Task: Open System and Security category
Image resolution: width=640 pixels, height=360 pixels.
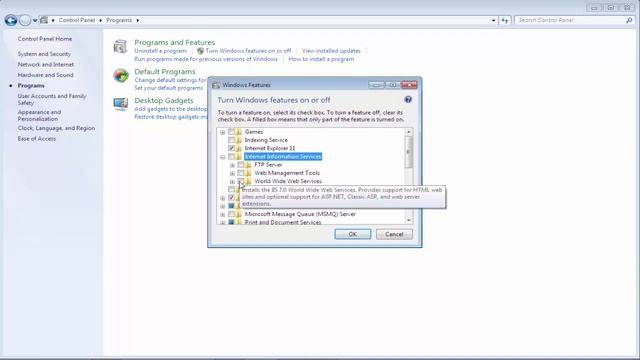Action: (x=44, y=54)
